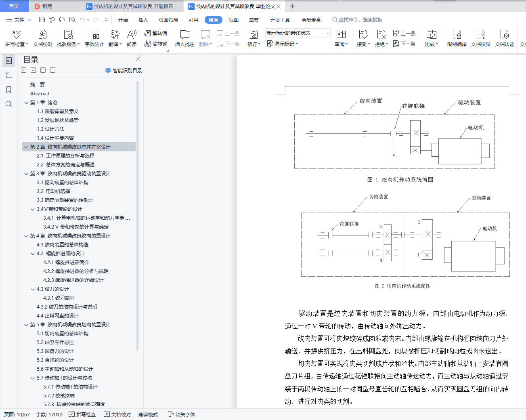This screenshot has height=420, width=526.
Task: Click the outline pane vertical scrollbar
Action: (x=137, y=216)
